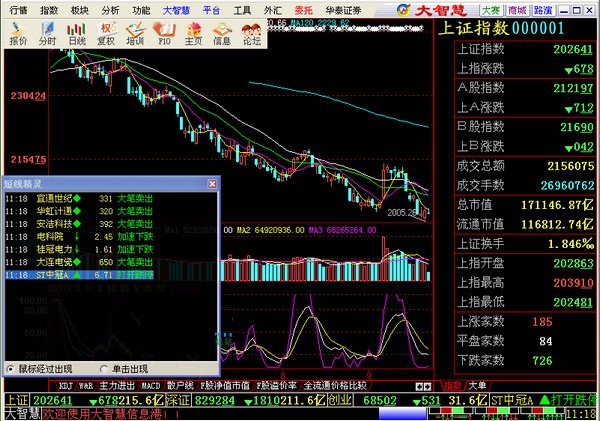Click the 215475 price axis label
Image resolution: width=600 pixels, height=421 pixels.
click(28, 159)
